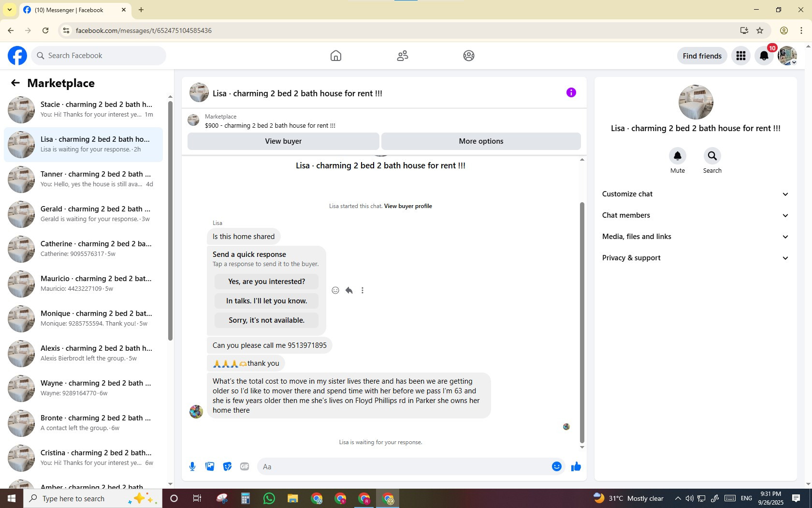Screen dimensions: 812x508
Task: Open Wayne's chat in list
Action: 83,388
